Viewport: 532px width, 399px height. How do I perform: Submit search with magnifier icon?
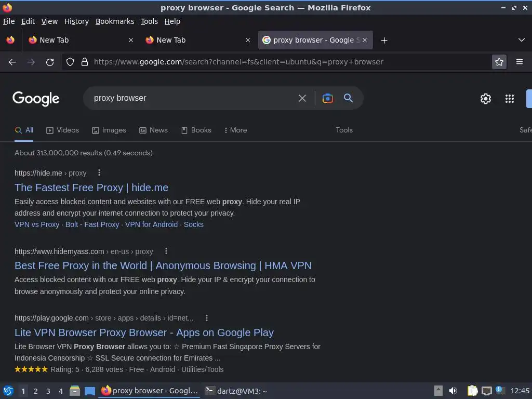[348, 98]
